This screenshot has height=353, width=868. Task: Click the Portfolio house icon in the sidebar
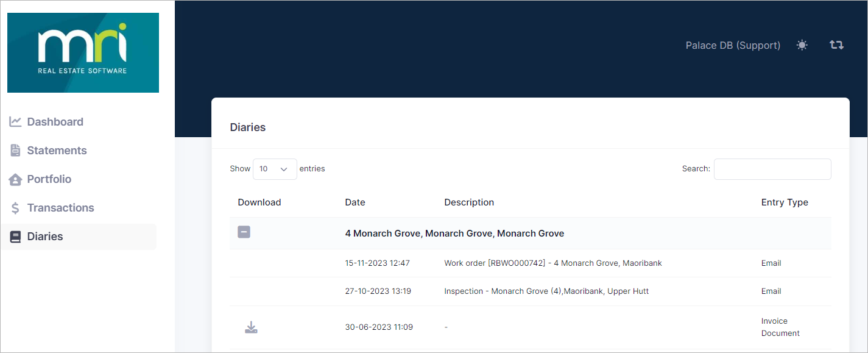pos(15,179)
